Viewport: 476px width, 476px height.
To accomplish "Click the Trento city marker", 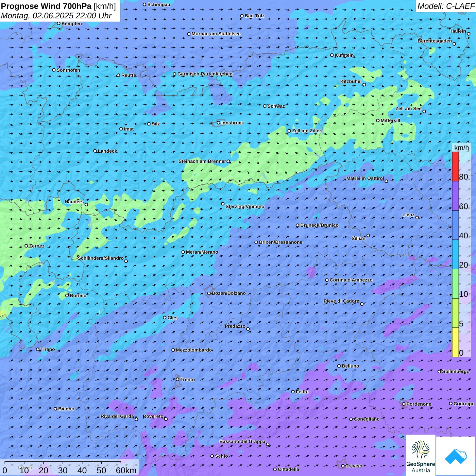I will tap(177, 379).
